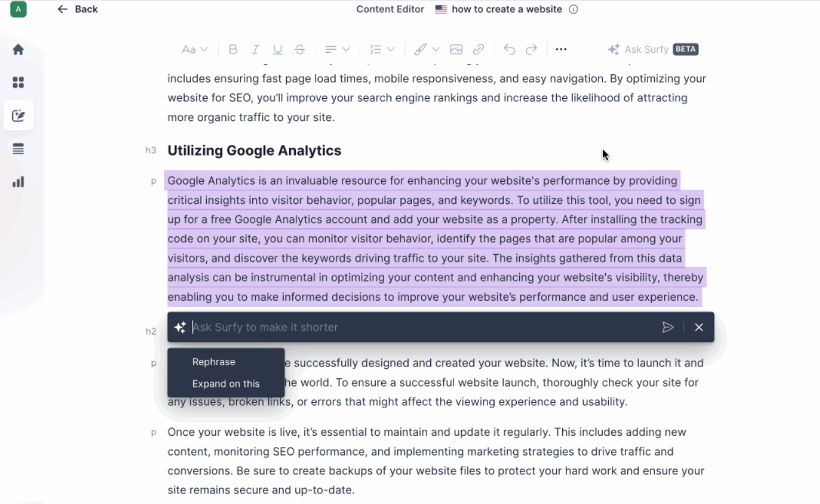Open the highlighter color dropdown
The height and width of the screenshot is (504, 820).
(x=427, y=50)
